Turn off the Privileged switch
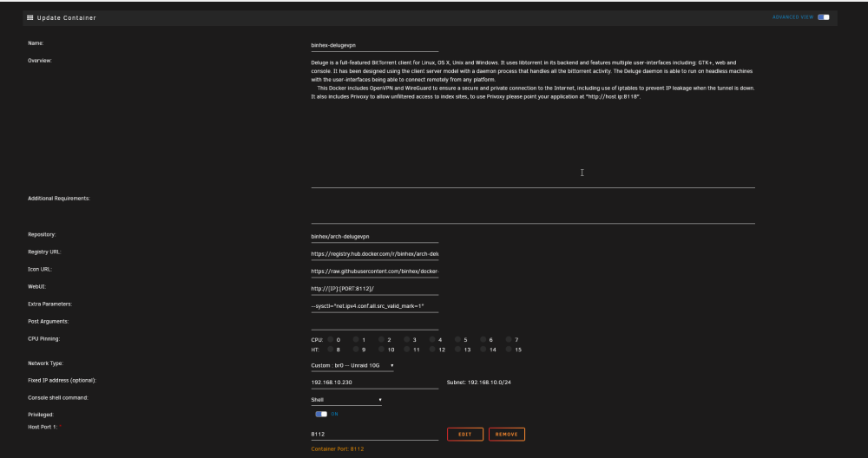 coord(321,414)
